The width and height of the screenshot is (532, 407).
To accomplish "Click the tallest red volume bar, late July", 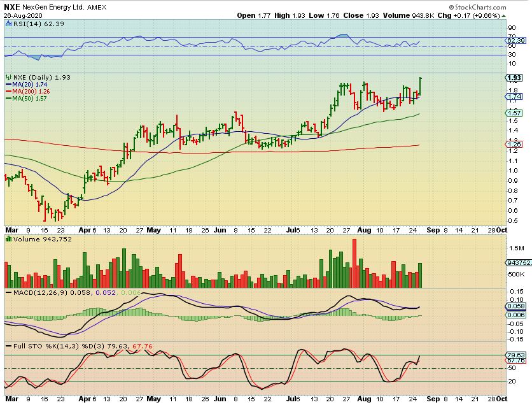I will click(x=354, y=264).
